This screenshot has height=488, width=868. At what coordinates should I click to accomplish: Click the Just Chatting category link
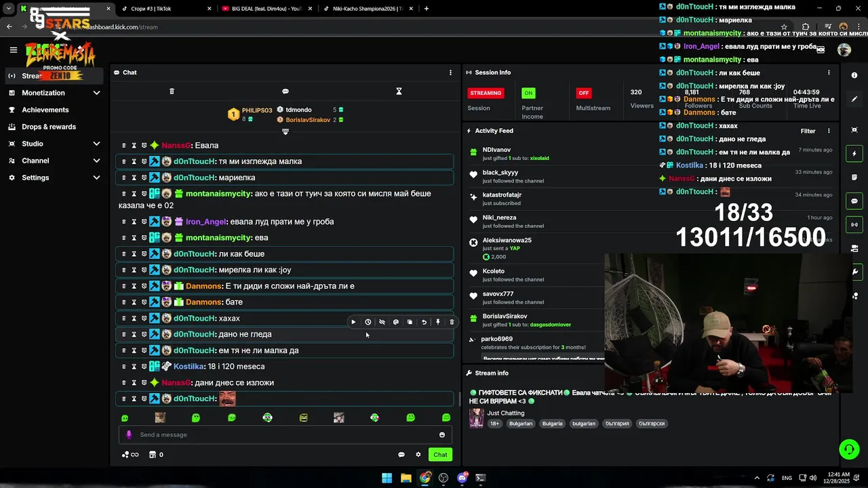tap(506, 413)
